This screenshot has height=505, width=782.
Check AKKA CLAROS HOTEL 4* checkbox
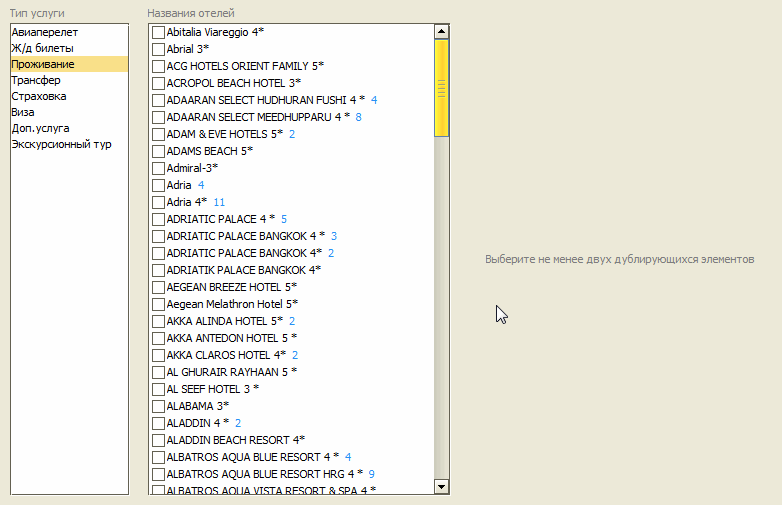coord(158,355)
